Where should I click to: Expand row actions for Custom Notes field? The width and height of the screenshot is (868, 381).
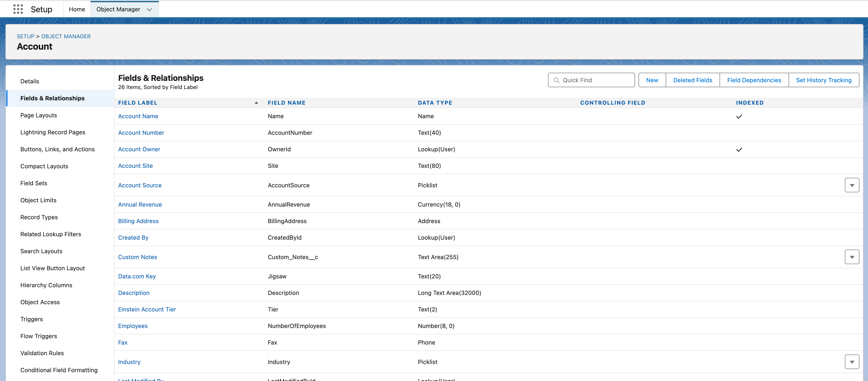(852, 257)
